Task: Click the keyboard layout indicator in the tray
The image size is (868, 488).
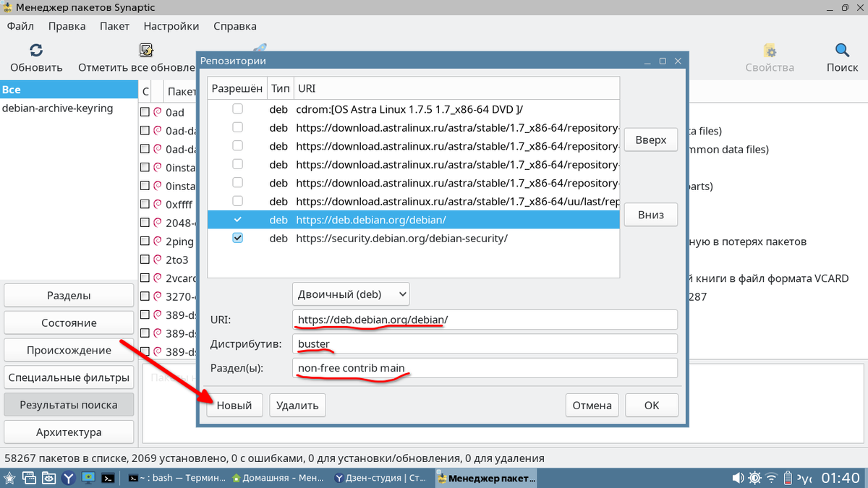Action: pyautogui.click(x=804, y=478)
